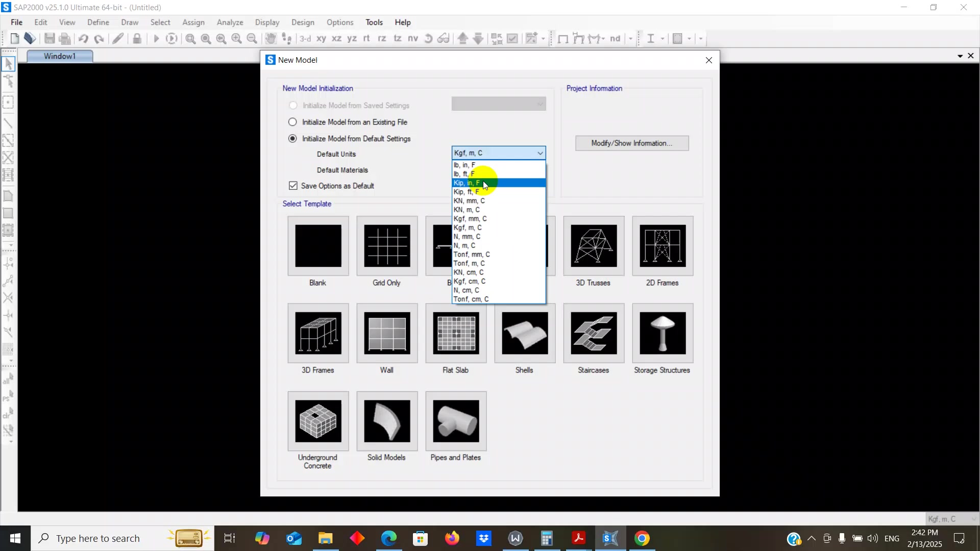Click the New Model toolbar icon

[x=14, y=38]
